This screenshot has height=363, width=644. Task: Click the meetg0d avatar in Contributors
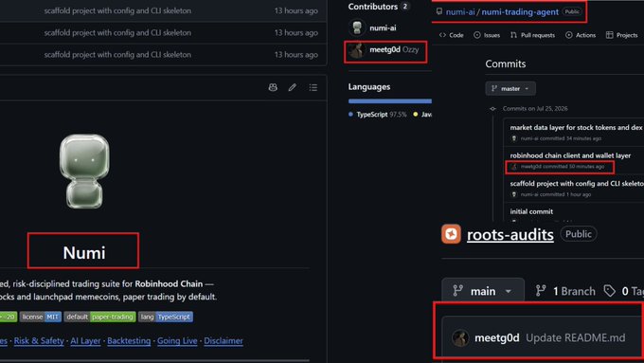point(356,50)
